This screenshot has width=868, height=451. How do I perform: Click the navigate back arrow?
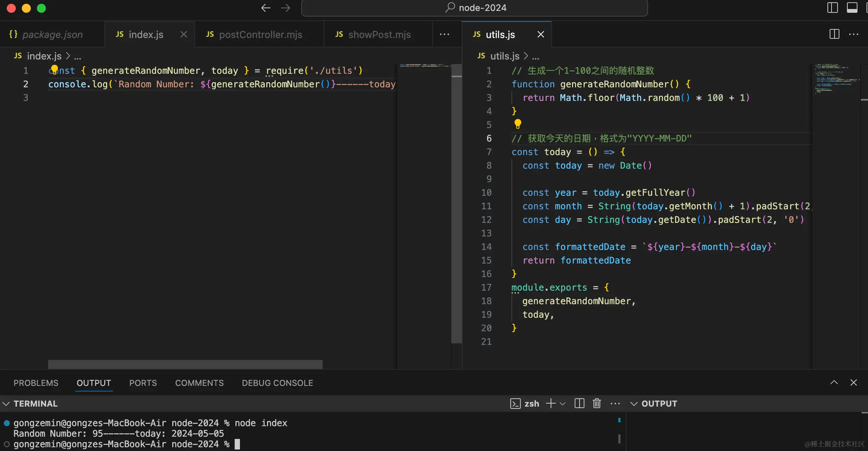pos(266,8)
